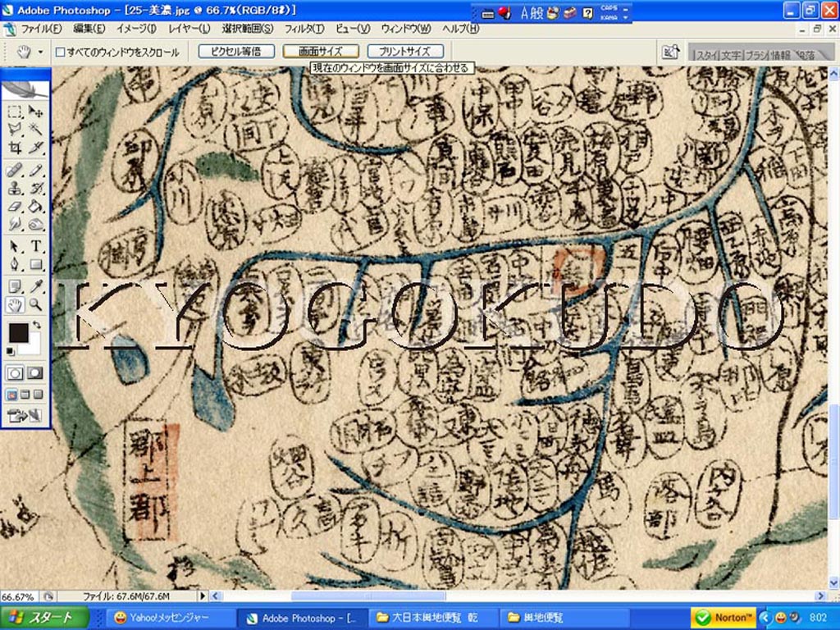Reset to default foreground and background colors
Viewport: 840px width, 630px height.
[10, 351]
